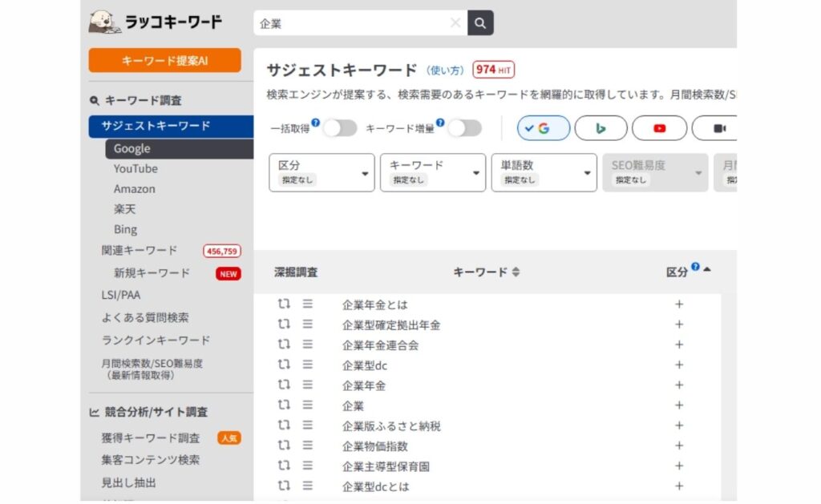Screen dimensions: 821x504
Task: Open 関連キーワード in sidebar
Action: 140,251
